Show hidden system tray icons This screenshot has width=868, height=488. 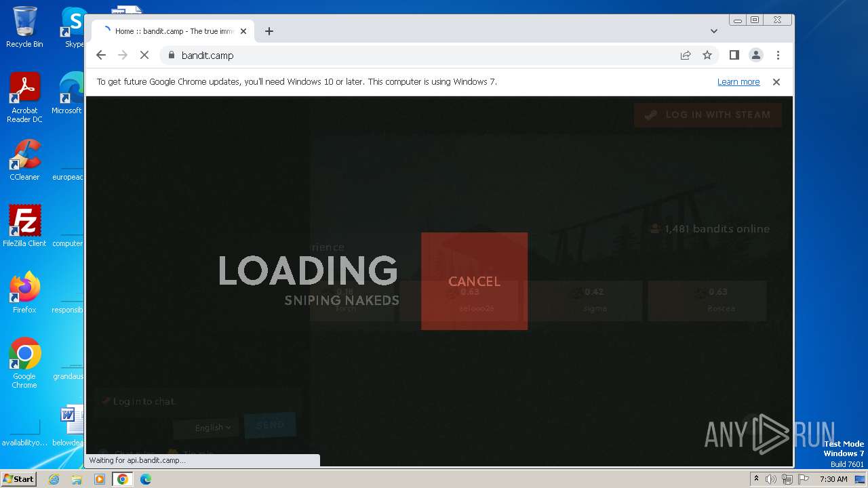click(x=756, y=479)
